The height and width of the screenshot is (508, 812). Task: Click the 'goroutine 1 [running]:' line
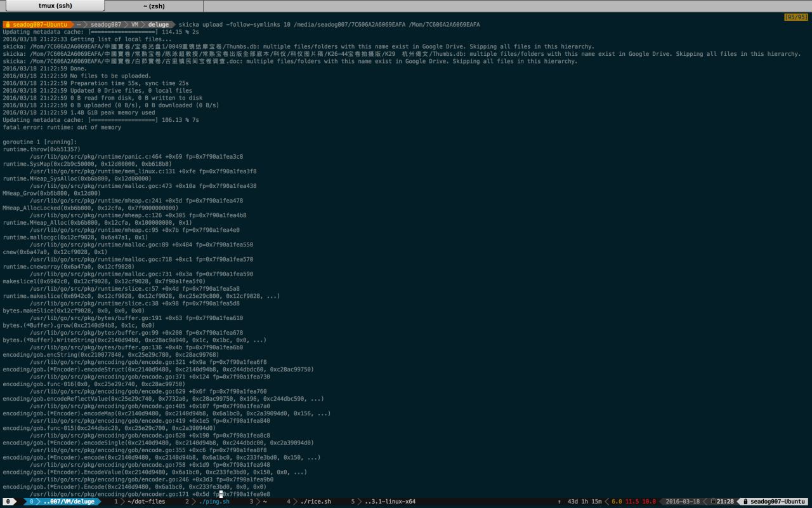point(39,142)
